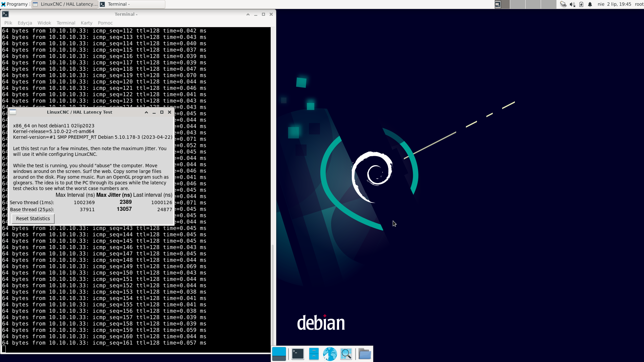Roll up the HAL Latency Test window

(x=146, y=112)
